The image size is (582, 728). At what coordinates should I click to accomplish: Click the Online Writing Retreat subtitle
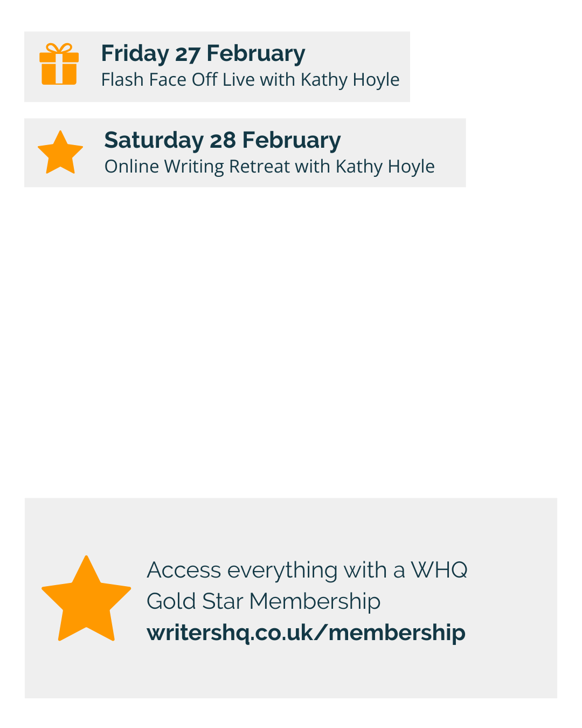coord(269,167)
